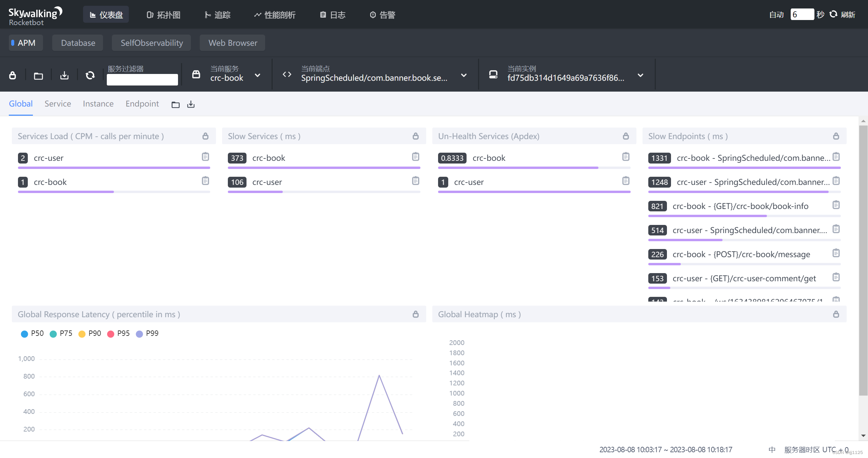Switch to the Endpoint tab
The height and width of the screenshot is (458, 868).
(142, 103)
